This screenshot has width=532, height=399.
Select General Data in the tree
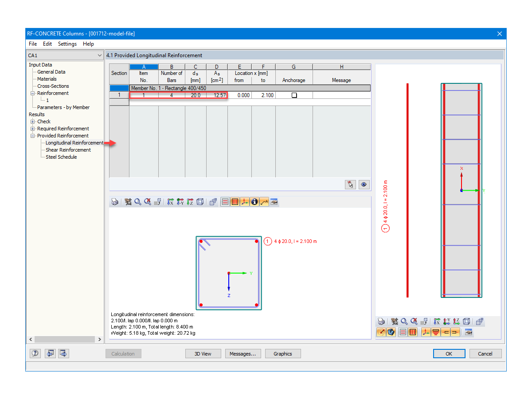click(51, 72)
